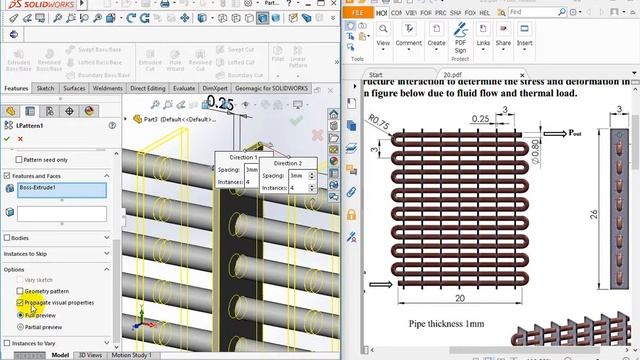
Task: Open the FILE menu in PDF reader
Action: point(358,13)
